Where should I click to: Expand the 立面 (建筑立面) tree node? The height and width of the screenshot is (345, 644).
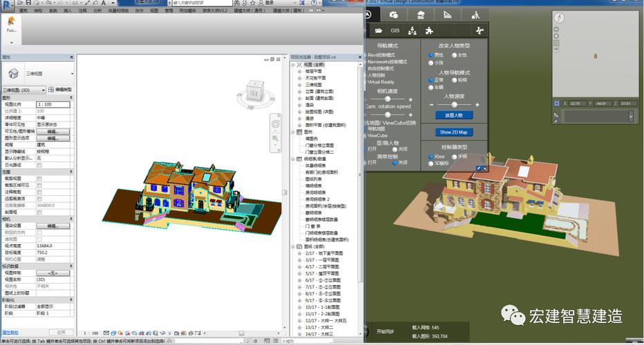coord(299,91)
